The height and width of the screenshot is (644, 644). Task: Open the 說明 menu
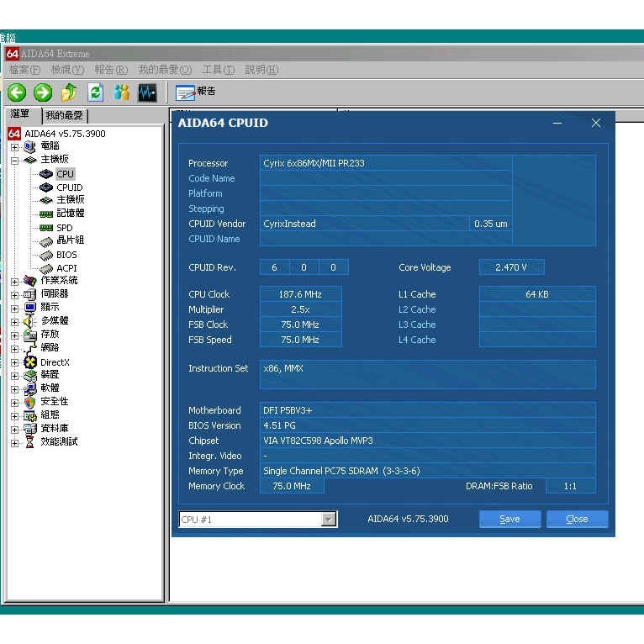[261, 70]
